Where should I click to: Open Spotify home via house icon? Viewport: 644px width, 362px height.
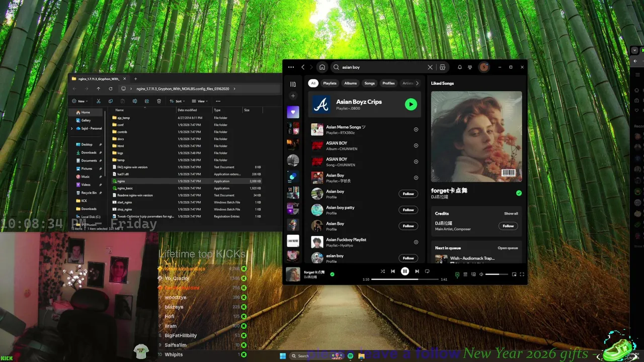pyautogui.click(x=322, y=67)
